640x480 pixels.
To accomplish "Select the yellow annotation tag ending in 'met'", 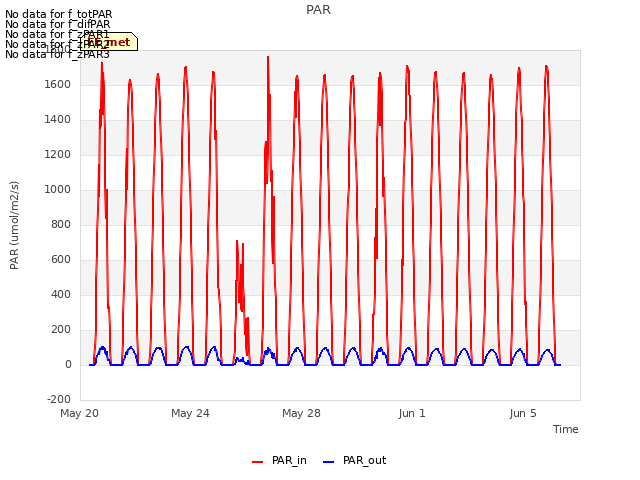I will [x=109, y=42].
